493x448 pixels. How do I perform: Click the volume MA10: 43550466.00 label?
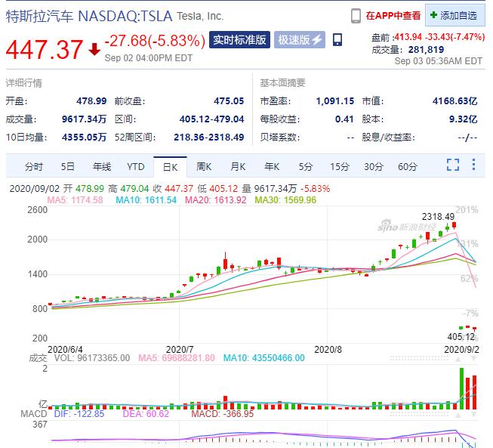tap(264, 357)
